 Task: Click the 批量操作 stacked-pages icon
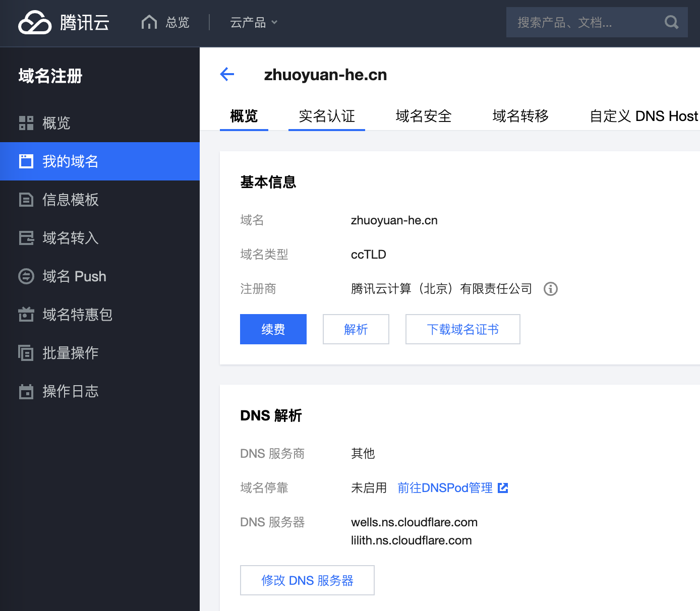tap(26, 353)
